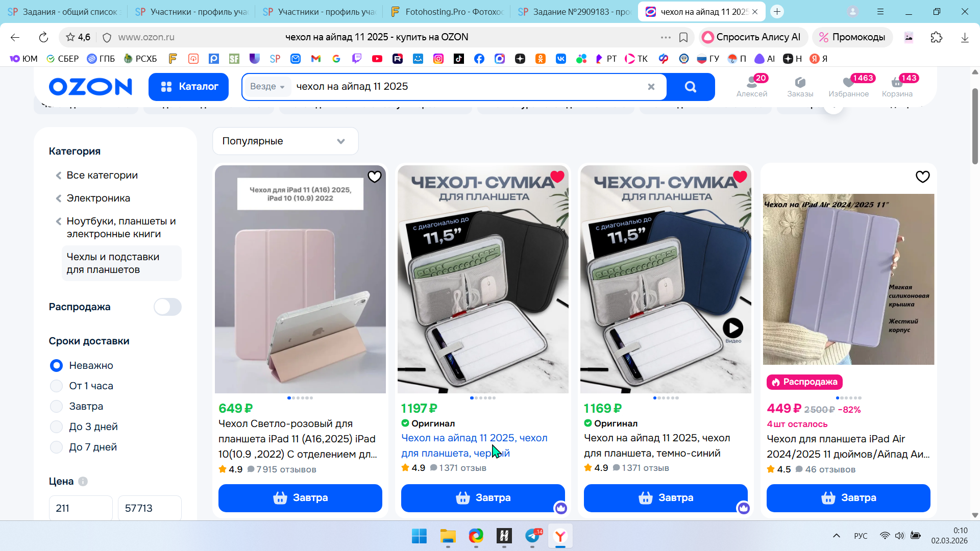Clear the Ozon search field with X

(651, 87)
